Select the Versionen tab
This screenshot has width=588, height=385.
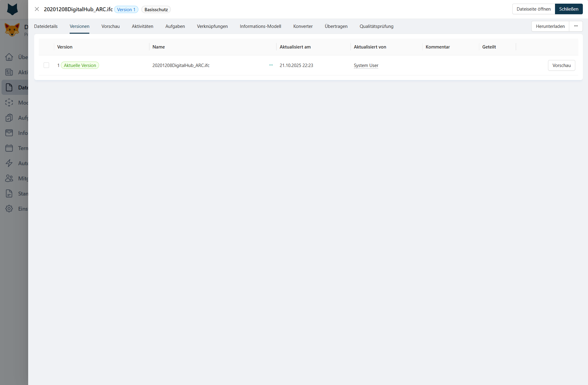pyautogui.click(x=79, y=26)
